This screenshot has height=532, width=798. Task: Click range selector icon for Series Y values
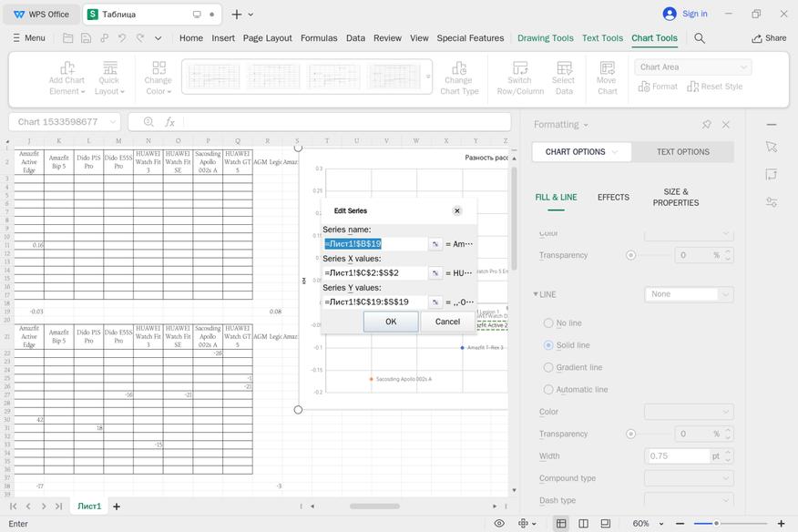[x=435, y=302]
